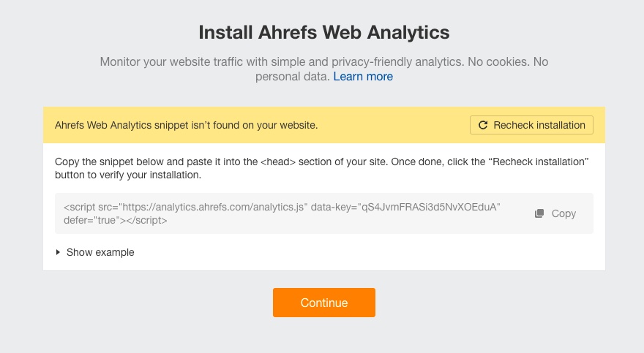
Task: Click the Recheck installation button label
Action: pos(539,125)
